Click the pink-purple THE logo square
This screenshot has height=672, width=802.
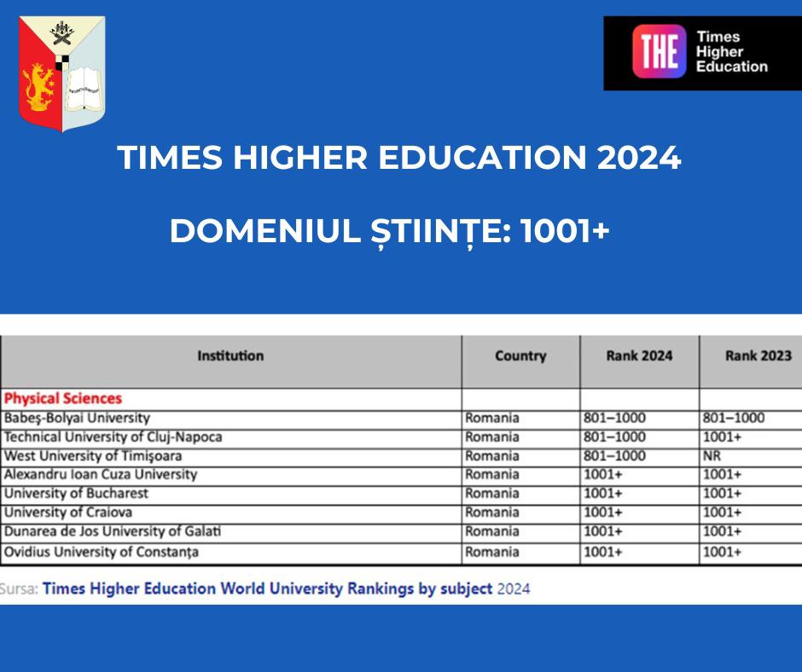click(659, 53)
